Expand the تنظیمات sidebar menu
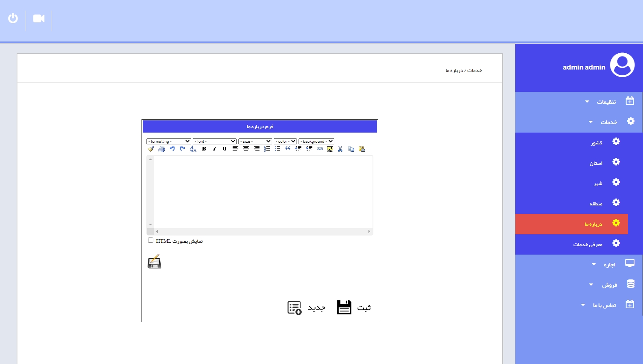 pyautogui.click(x=606, y=102)
